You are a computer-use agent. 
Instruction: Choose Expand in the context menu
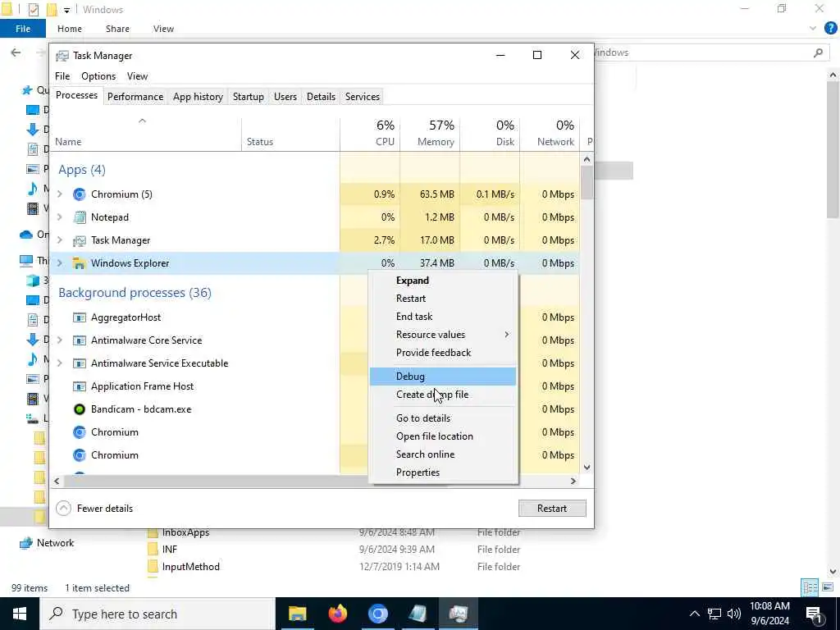443,281
